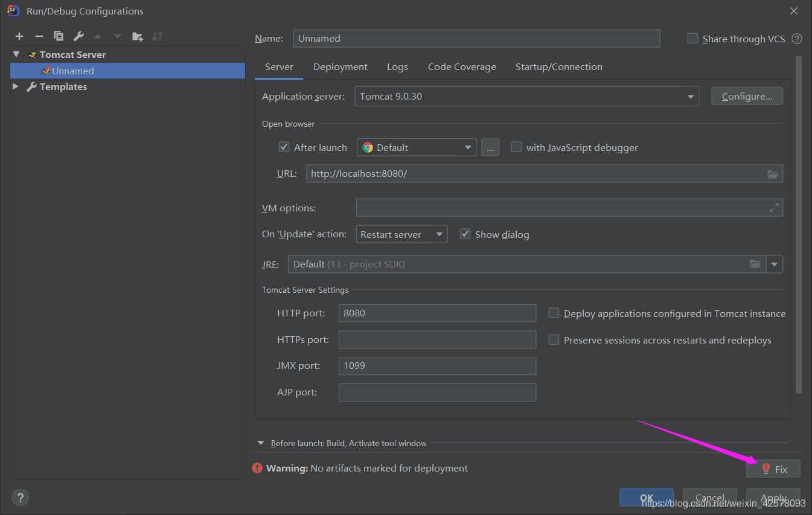Close the Run/Debug Configurations dialog
812x515 pixels.
coord(794,11)
